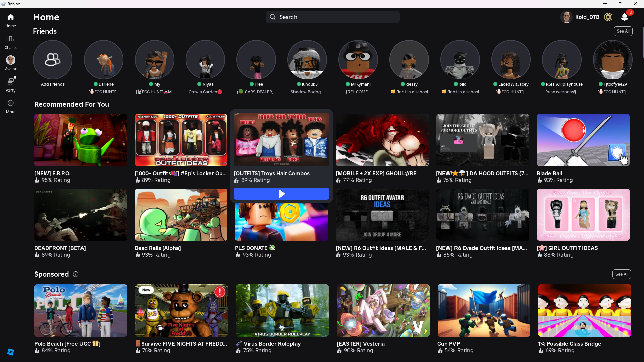Click the Dead Rails [Alpha] title text

pos(158,248)
